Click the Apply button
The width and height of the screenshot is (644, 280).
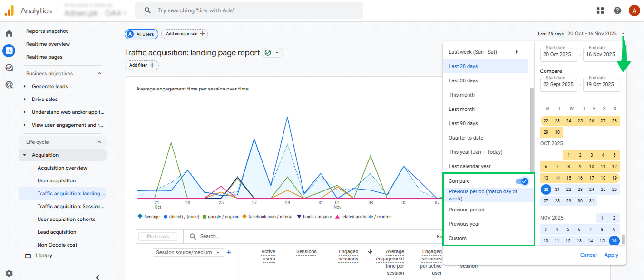611,255
